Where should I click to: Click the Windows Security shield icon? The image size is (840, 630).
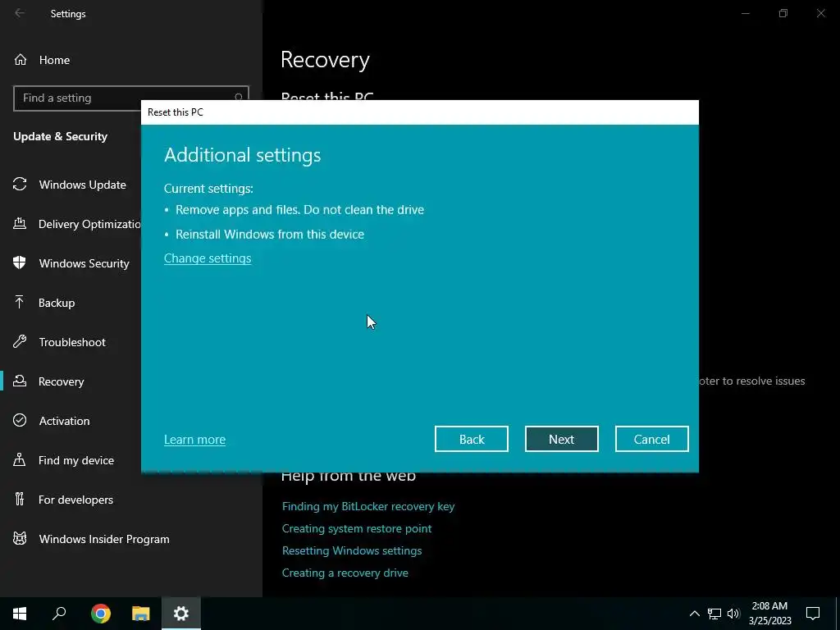20,263
